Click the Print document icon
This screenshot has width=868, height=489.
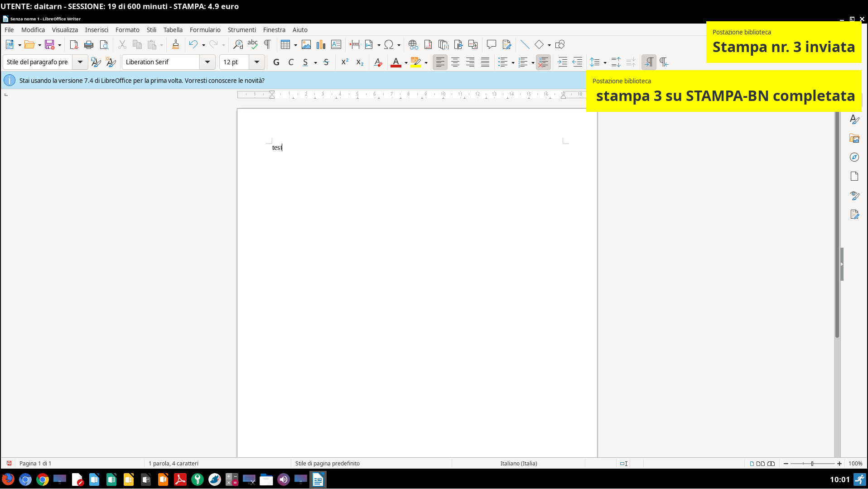coord(89,44)
